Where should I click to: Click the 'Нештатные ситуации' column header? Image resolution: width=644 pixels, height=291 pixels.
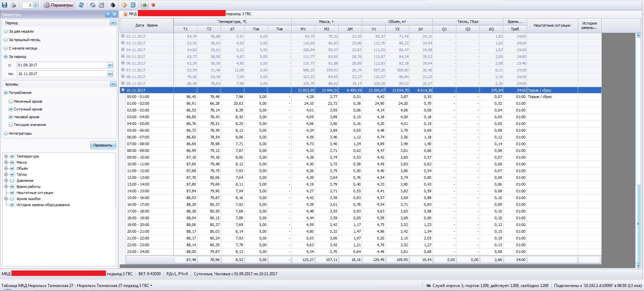click(x=552, y=25)
